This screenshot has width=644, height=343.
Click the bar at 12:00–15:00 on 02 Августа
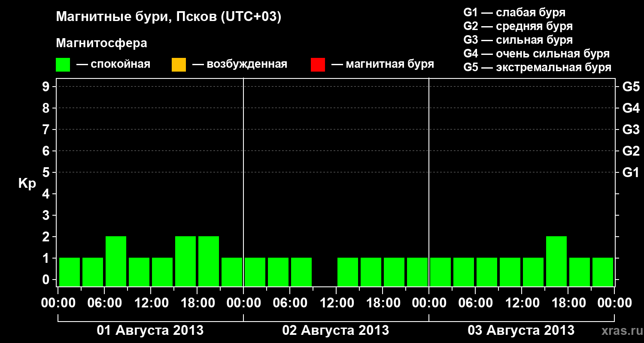pos(348,272)
